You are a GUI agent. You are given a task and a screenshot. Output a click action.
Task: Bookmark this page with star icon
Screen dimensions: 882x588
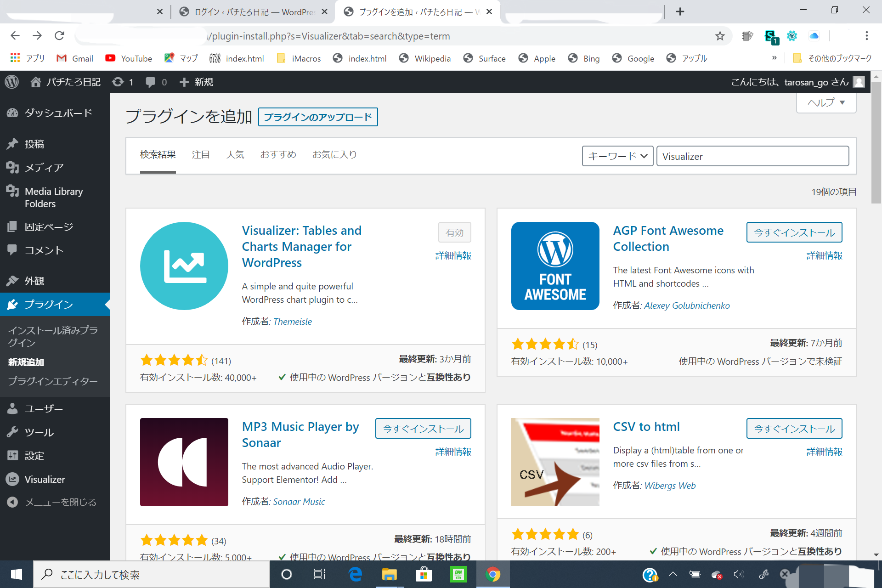(720, 36)
